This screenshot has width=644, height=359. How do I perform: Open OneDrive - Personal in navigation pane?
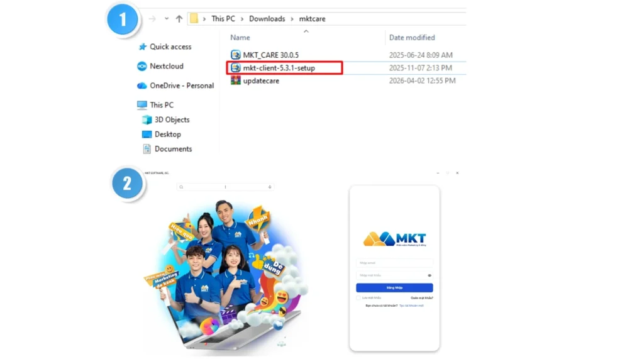(x=182, y=86)
